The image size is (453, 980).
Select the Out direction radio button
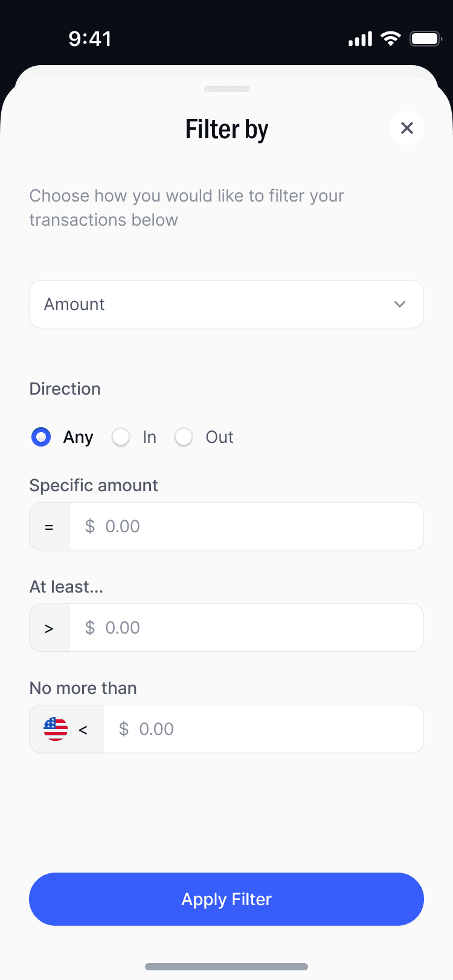click(184, 437)
